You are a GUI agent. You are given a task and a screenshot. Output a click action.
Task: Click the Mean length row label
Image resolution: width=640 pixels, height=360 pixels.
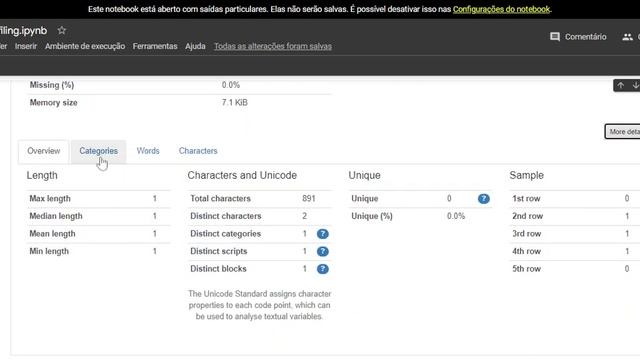point(52,234)
